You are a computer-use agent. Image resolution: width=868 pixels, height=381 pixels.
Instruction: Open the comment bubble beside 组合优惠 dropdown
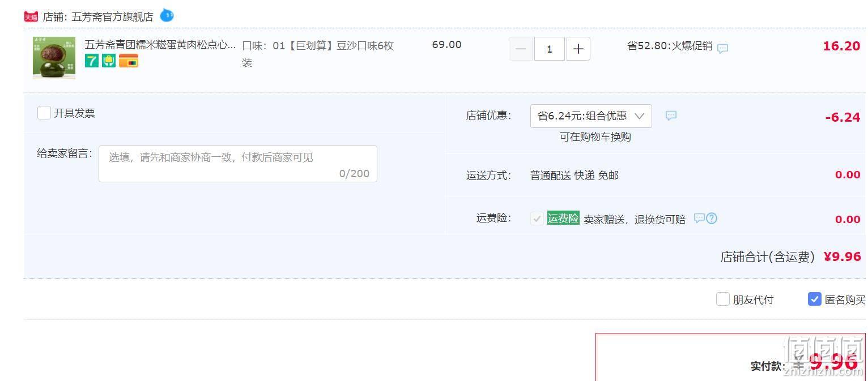tap(671, 115)
